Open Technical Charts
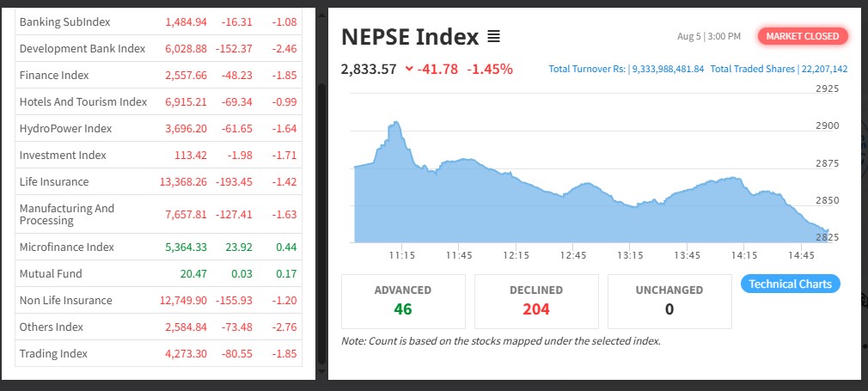The width and height of the screenshot is (868, 391). (790, 284)
